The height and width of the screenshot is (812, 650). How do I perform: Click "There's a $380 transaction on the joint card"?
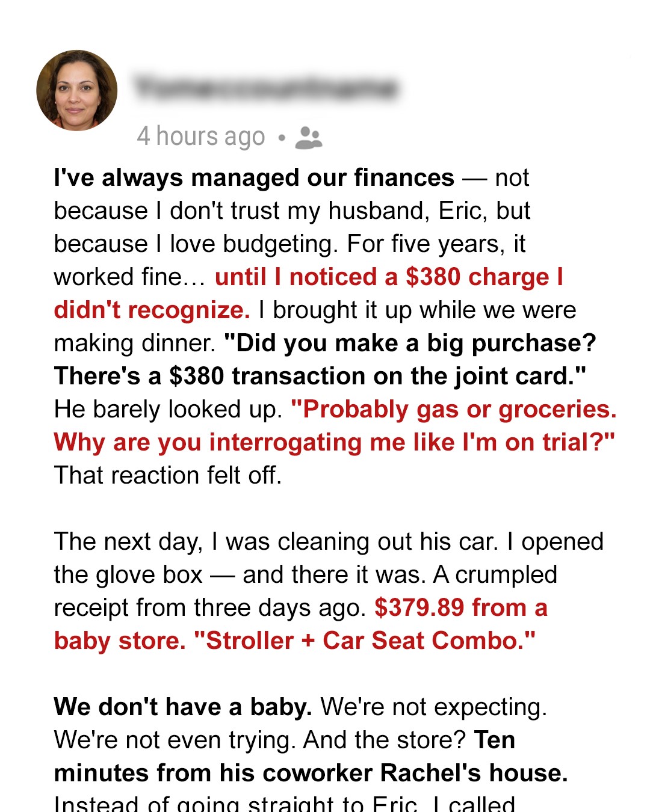319,377
